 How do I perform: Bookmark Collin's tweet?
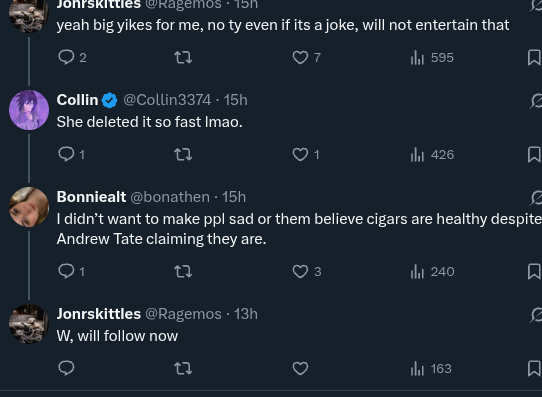pyautogui.click(x=534, y=154)
